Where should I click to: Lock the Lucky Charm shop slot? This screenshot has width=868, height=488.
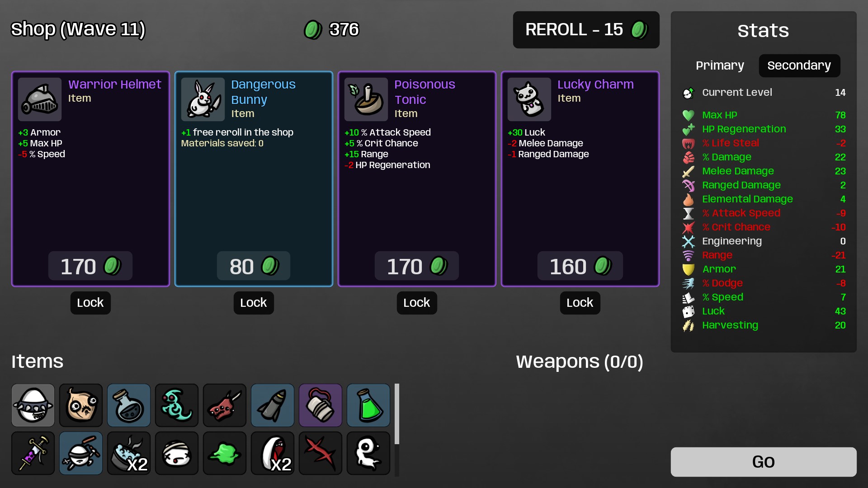pos(580,303)
